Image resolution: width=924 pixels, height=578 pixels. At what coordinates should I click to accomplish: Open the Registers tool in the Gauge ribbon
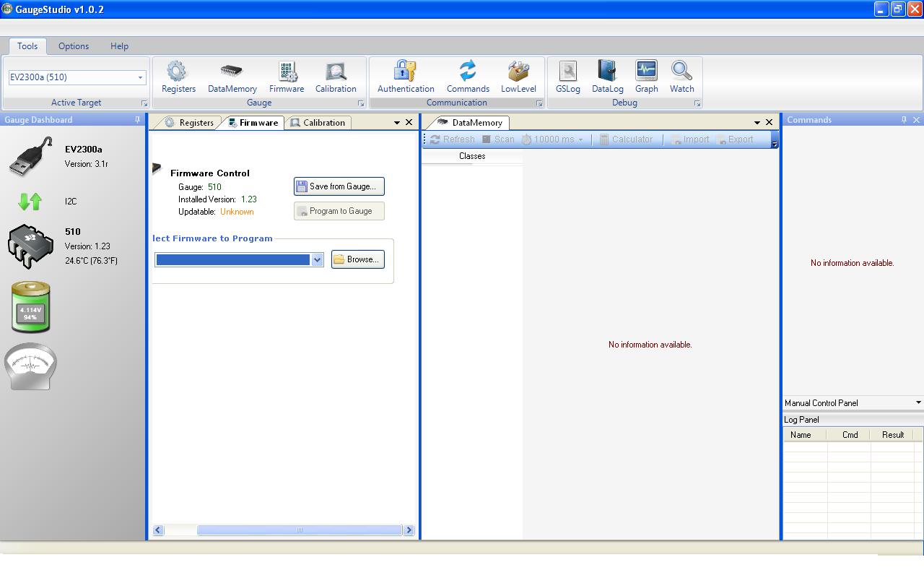point(178,77)
